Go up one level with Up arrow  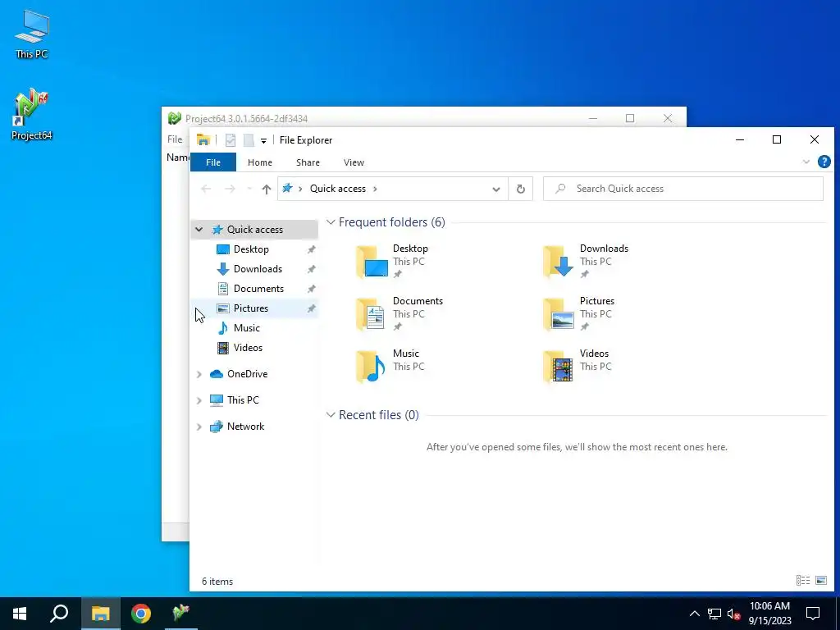pos(267,189)
